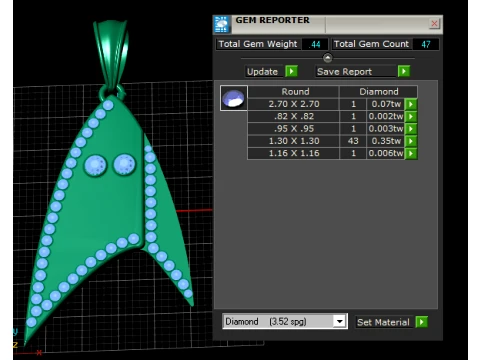Image resolution: width=480 pixels, height=360 pixels.
Task: Click the green arrow for 1.30 X 1.30 row
Action: point(411,141)
